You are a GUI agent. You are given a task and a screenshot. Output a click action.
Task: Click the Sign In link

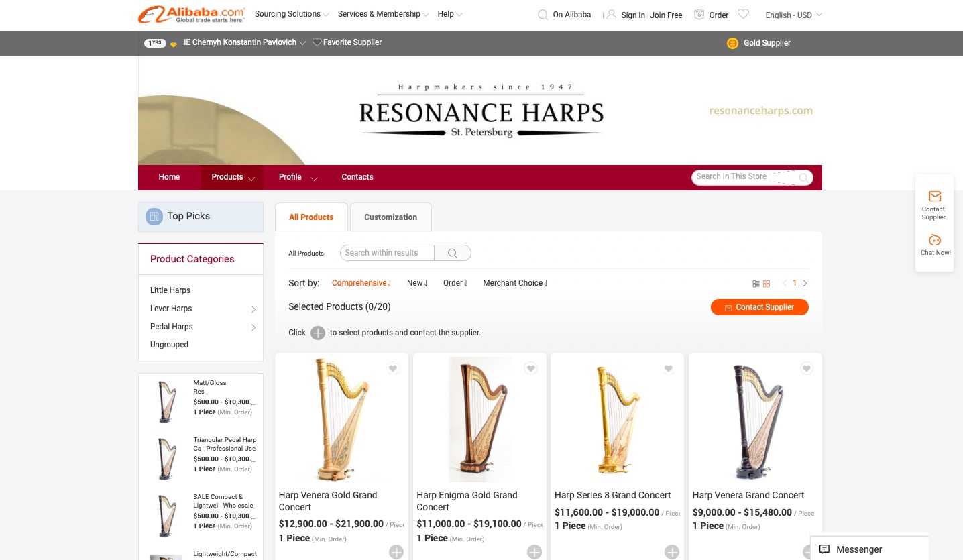coord(633,15)
